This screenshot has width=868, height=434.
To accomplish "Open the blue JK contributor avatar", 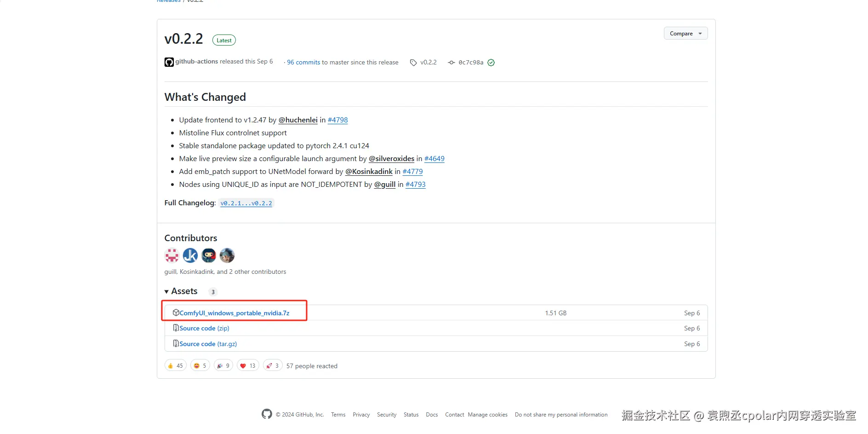I will [x=190, y=255].
